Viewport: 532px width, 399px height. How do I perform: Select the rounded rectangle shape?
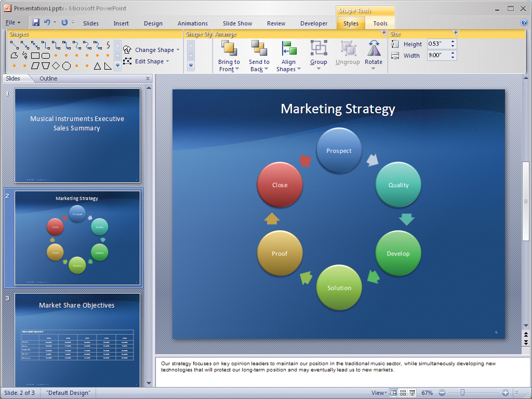46,56
